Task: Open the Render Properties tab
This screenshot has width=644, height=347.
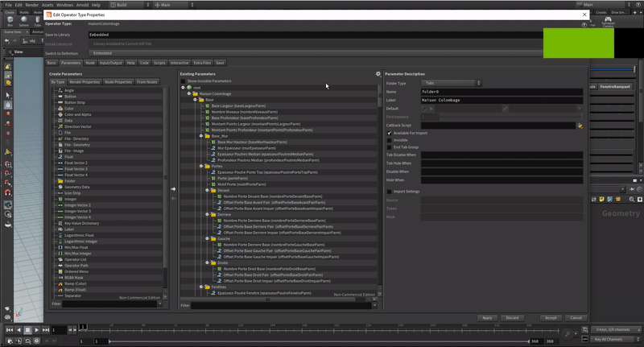Action: (85, 82)
